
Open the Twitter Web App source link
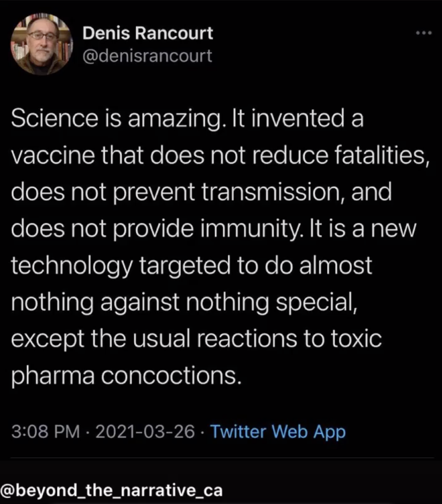278,432
